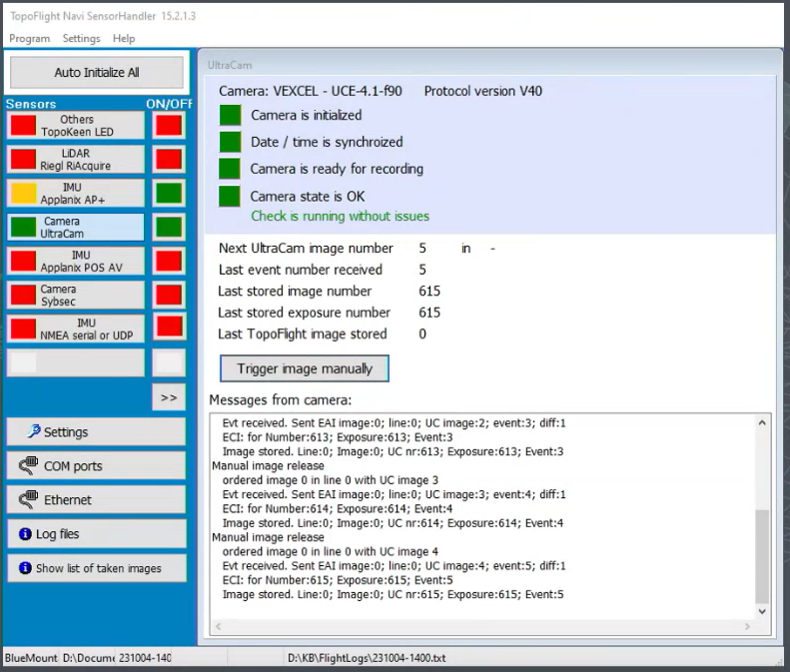Toggle ON/OFF for Camera Sybsec
Screen dimensions: 790x672
click(169, 296)
